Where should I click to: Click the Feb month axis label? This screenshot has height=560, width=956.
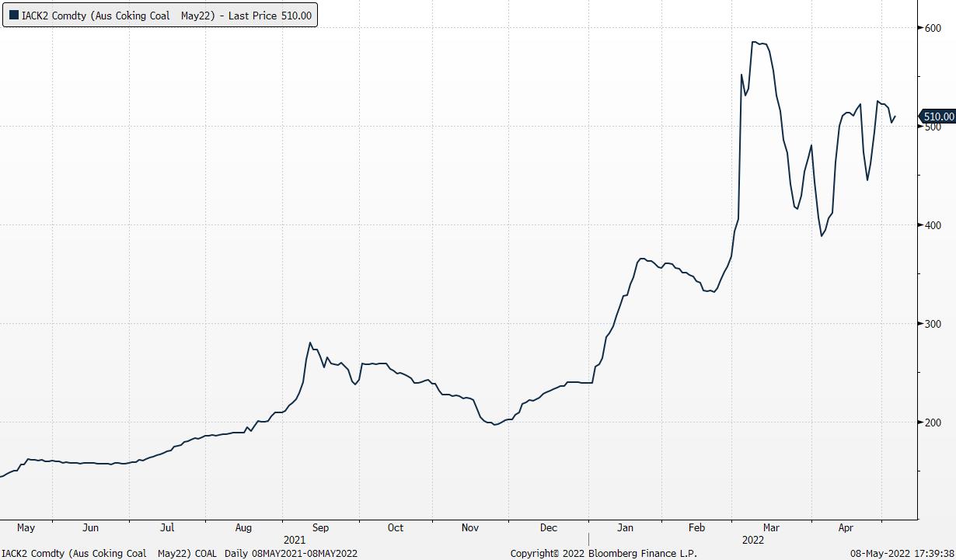coord(696,528)
